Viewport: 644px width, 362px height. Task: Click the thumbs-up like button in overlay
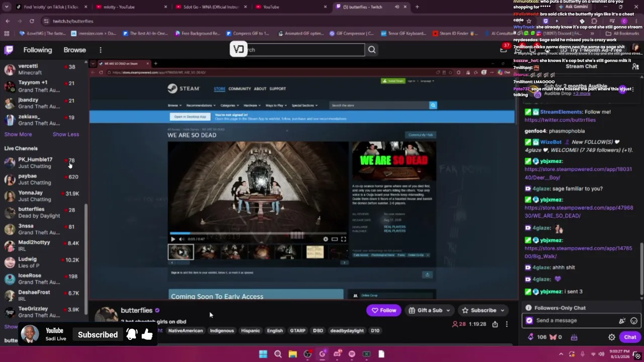pyautogui.click(x=147, y=334)
